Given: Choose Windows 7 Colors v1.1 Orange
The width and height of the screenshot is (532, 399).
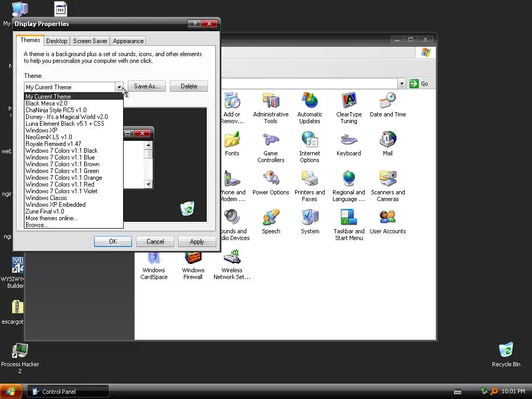Looking at the screenshot, I should [x=74, y=178].
